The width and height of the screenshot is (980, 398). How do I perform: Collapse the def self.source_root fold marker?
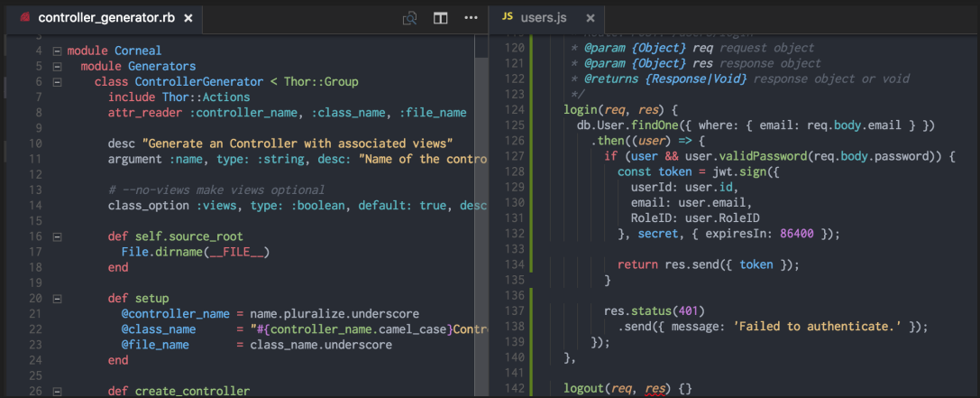pyautogui.click(x=57, y=236)
